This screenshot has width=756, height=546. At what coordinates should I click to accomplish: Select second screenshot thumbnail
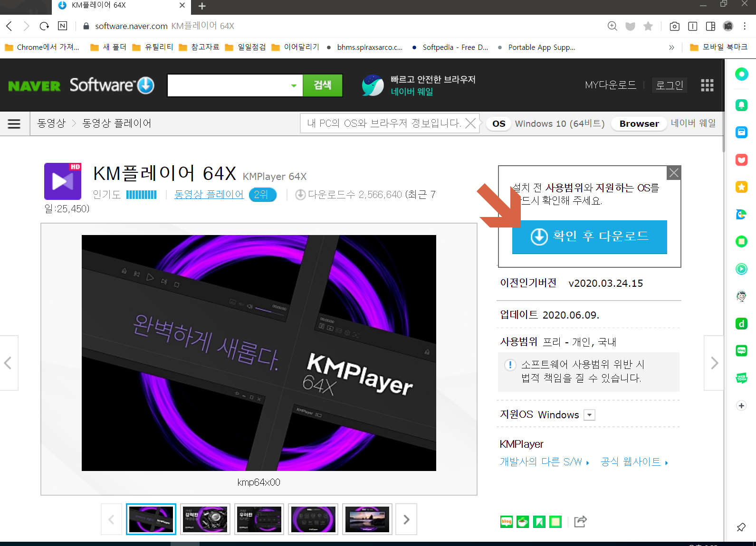[x=205, y=519]
